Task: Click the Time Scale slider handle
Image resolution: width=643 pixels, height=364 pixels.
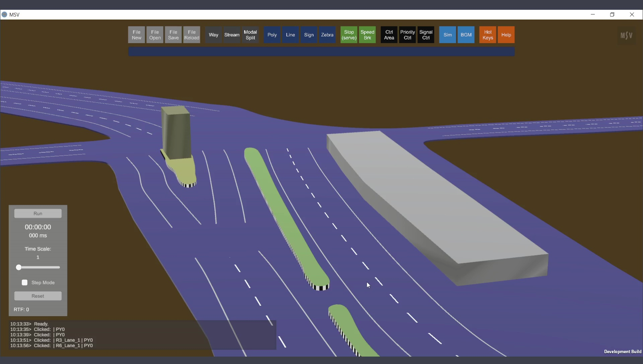Action: [19, 267]
